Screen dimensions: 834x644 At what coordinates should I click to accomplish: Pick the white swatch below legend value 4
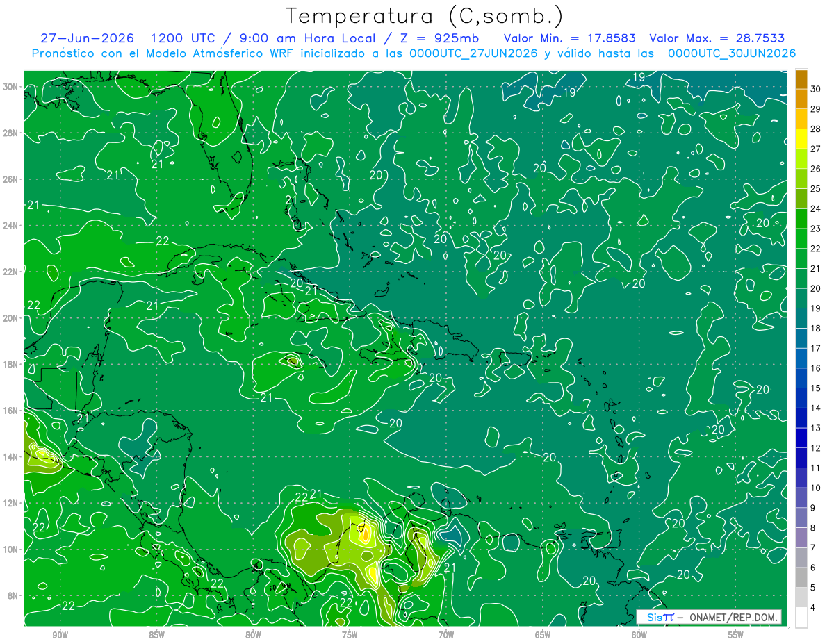(x=801, y=617)
